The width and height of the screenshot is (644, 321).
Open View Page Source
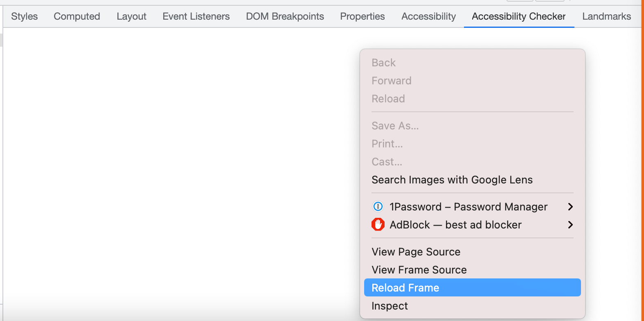pyautogui.click(x=416, y=251)
